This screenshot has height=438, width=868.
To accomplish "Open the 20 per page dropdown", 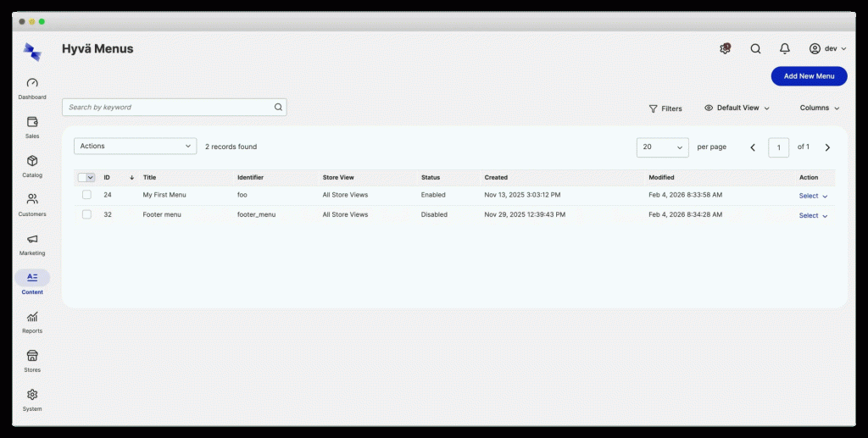I will click(663, 147).
